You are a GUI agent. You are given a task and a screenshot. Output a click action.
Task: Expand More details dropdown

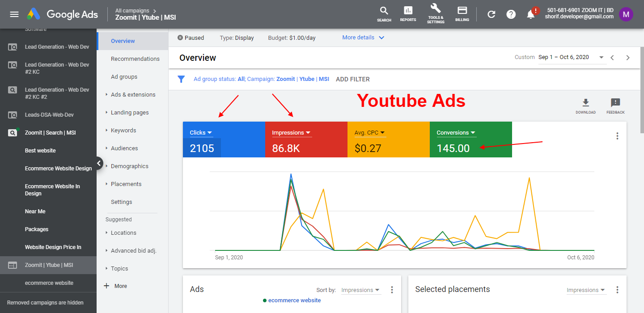click(363, 38)
